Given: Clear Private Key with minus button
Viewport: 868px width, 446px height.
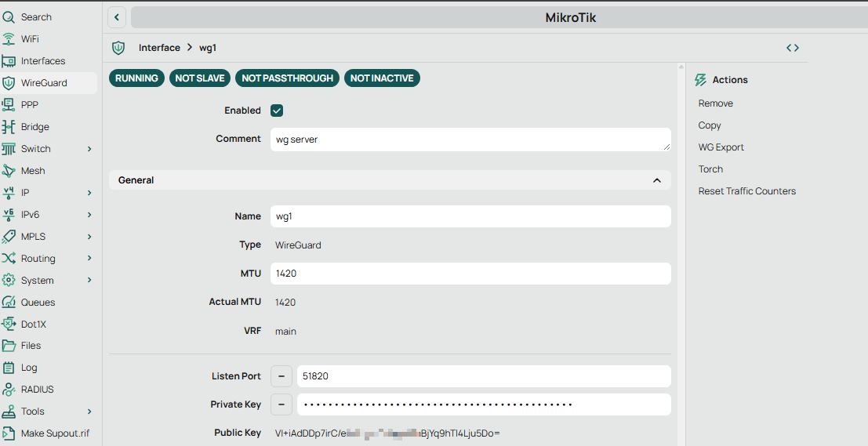Looking at the screenshot, I should pyautogui.click(x=281, y=404).
